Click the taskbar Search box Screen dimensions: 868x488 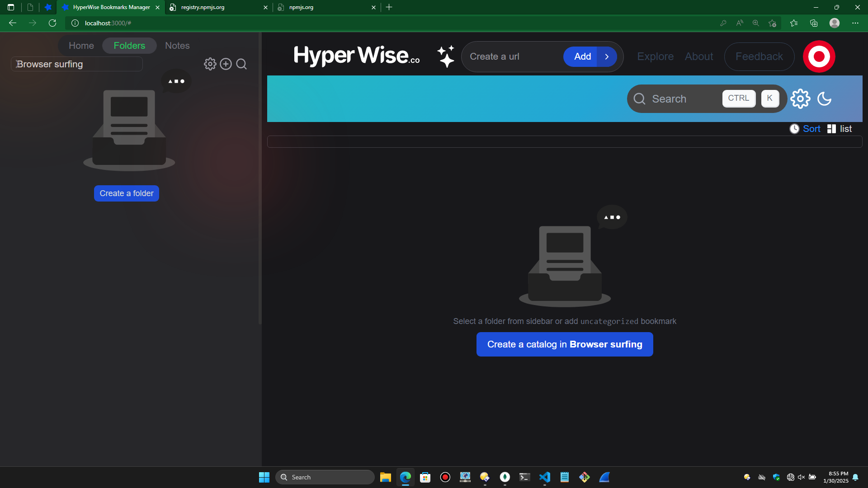[325, 477]
